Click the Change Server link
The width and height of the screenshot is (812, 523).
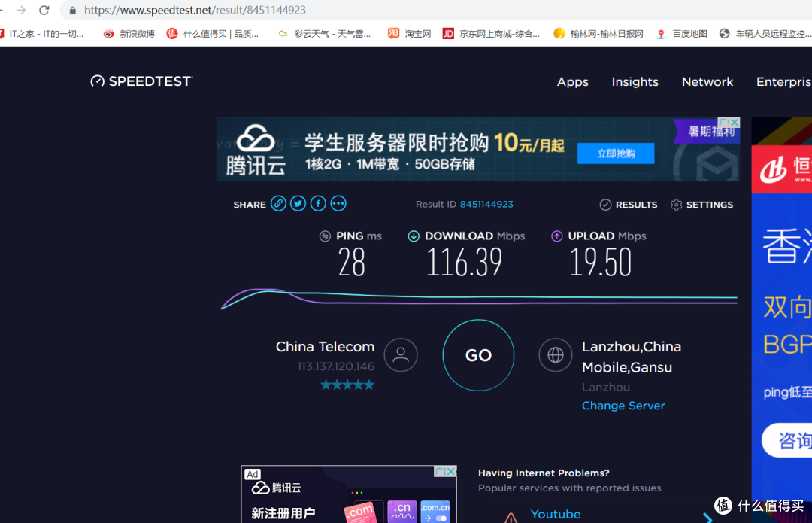tap(623, 406)
